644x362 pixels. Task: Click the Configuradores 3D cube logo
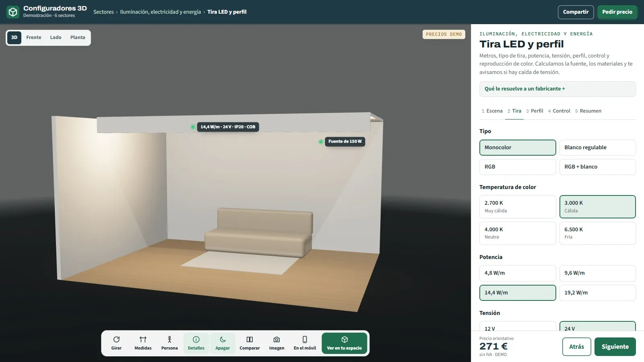(x=13, y=12)
